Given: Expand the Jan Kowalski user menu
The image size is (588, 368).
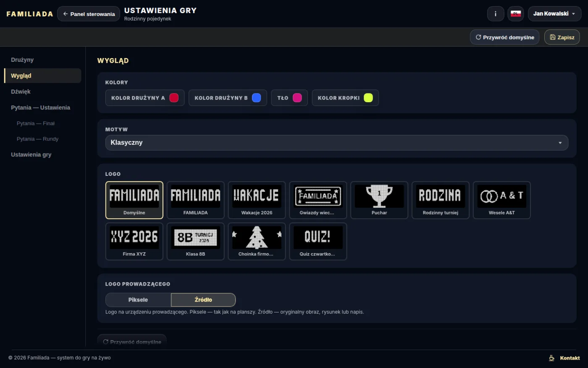Looking at the screenshot, I should point(554,14).
